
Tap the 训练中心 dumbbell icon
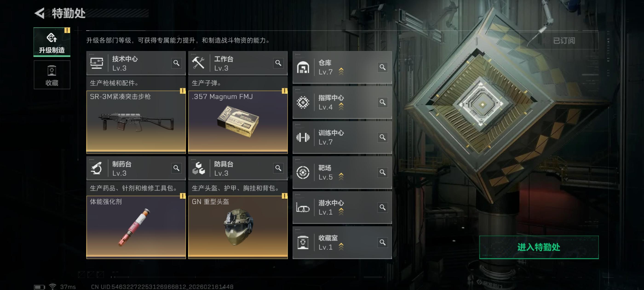pyautogui.click(x=303, y=137)
